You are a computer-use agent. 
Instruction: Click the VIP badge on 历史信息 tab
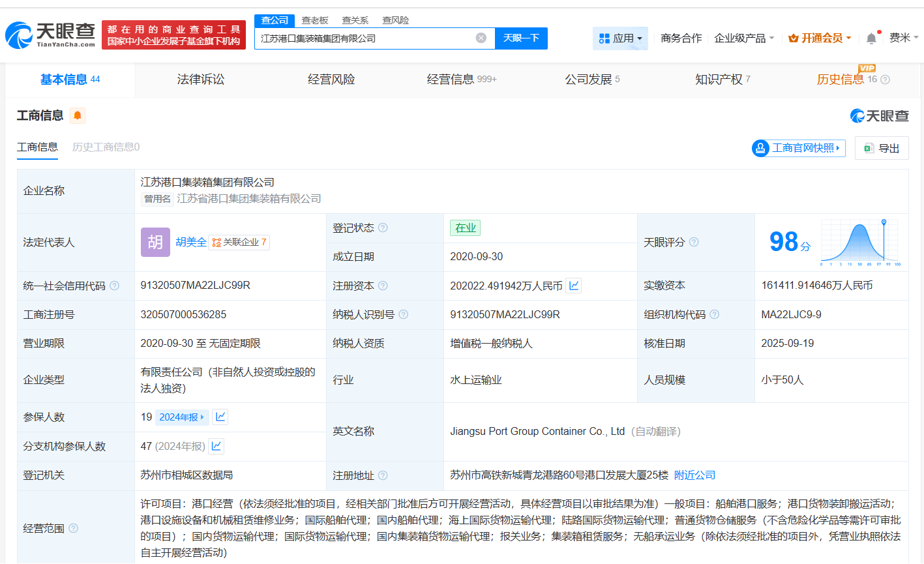[x=867, y=68]
